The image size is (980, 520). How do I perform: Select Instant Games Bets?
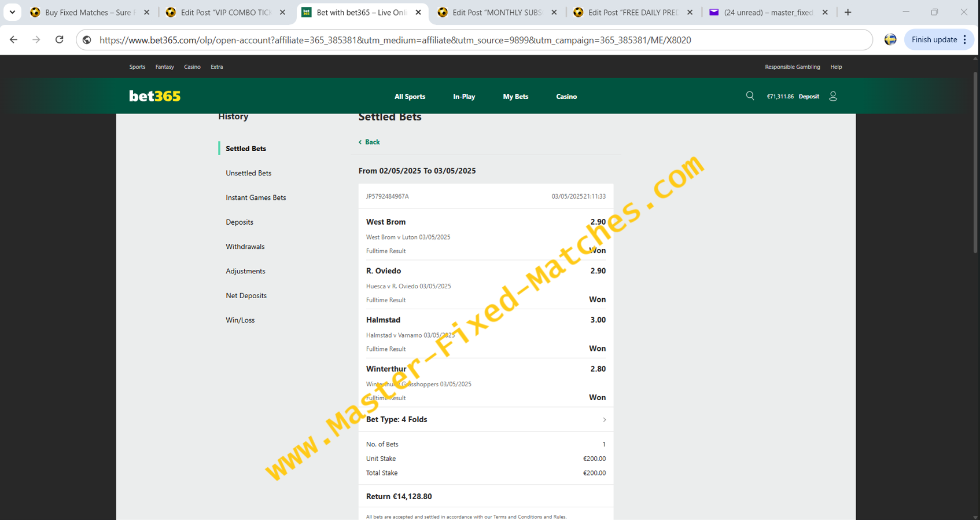256,197
